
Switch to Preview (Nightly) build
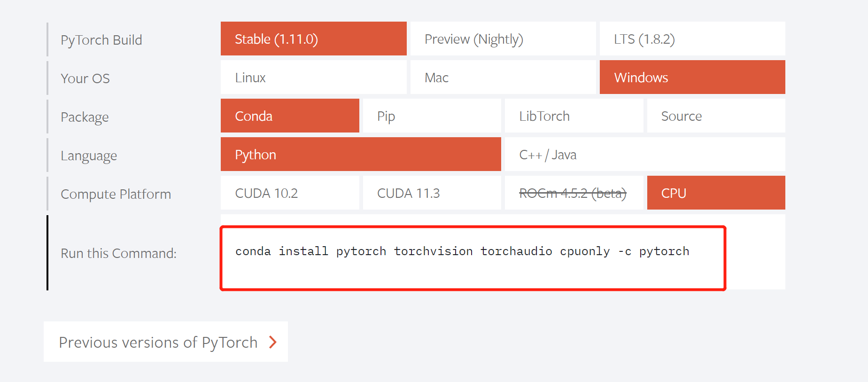pyautogui.click(x=503, y=39)
